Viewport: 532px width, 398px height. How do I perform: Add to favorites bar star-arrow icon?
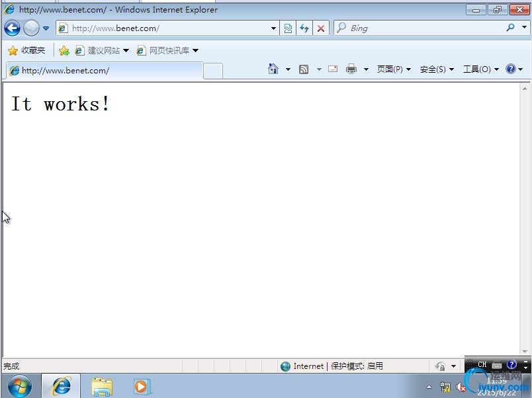pyautogui.click(x=64, y=51)
